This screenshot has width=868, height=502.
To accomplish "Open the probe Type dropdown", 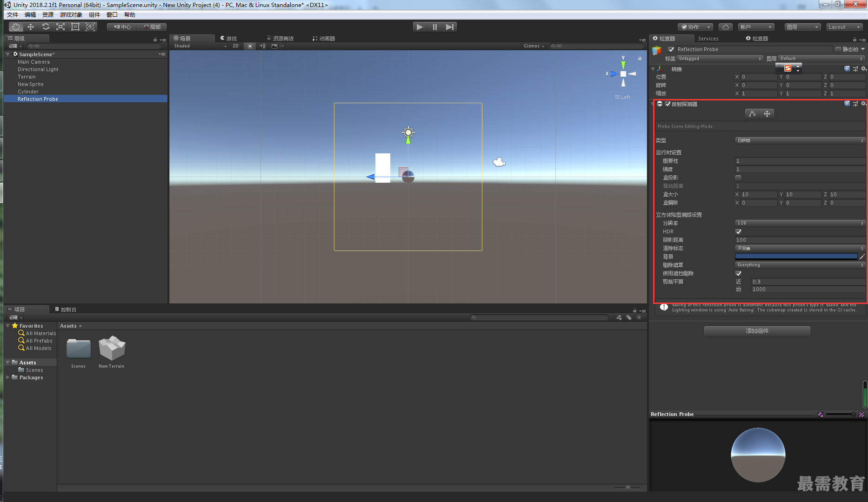I will click(800, 140).
